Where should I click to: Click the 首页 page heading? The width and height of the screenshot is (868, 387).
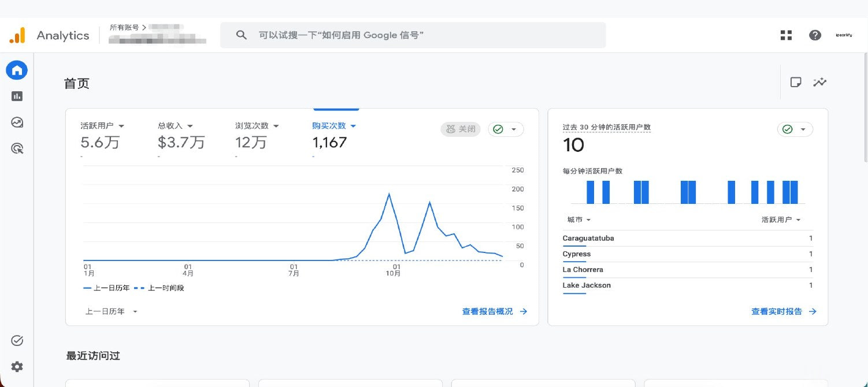(77, 84)
